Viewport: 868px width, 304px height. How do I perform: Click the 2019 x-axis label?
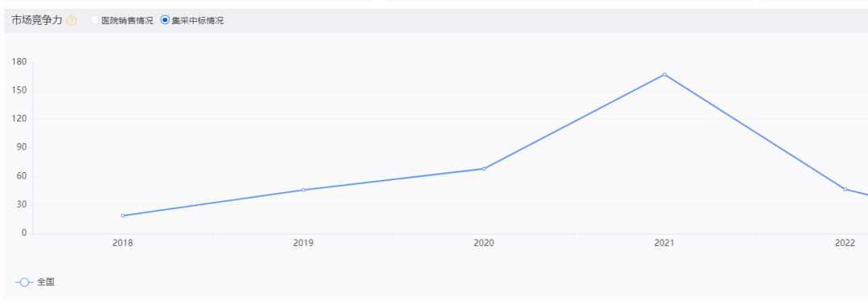303,243
